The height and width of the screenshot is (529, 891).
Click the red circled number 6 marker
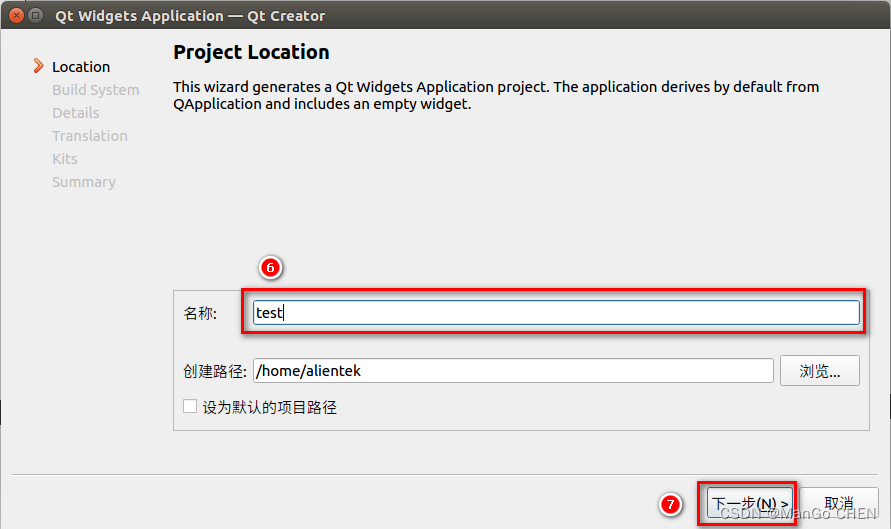tap(270, 268)
